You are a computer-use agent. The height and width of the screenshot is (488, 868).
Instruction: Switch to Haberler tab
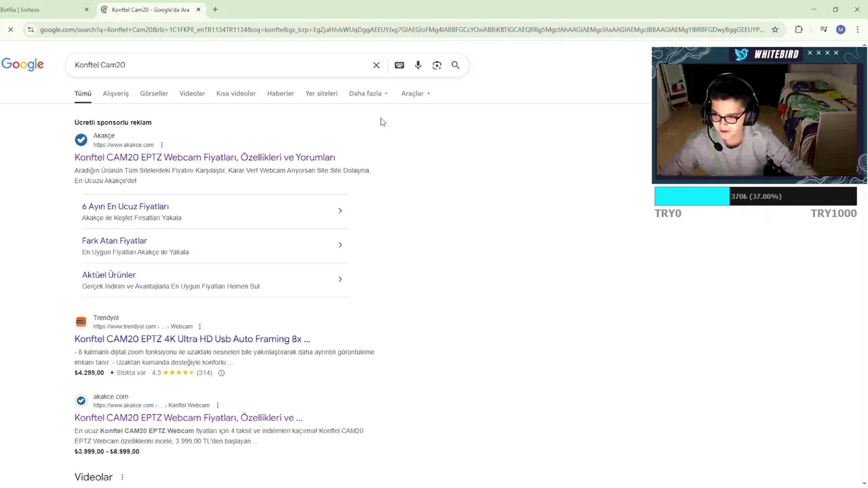coord(281,94)
